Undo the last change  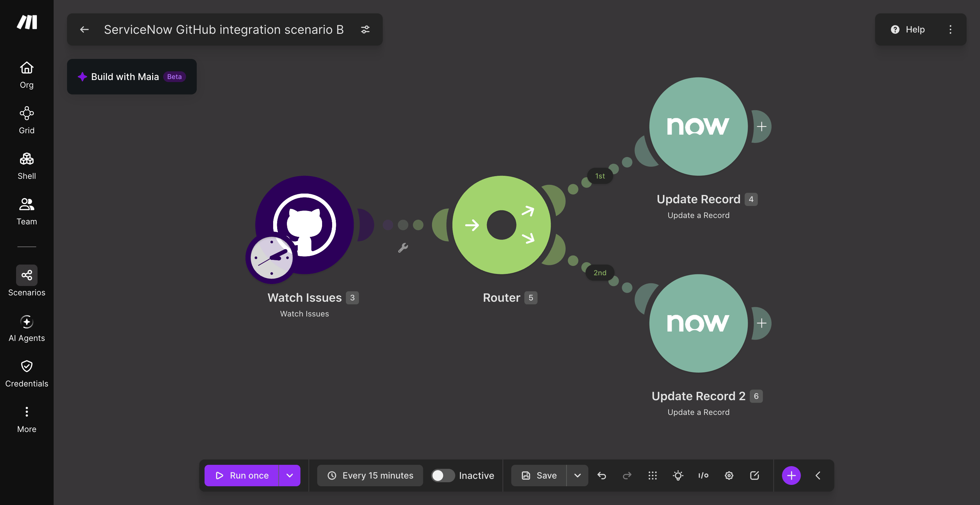(x=602, y=475)
